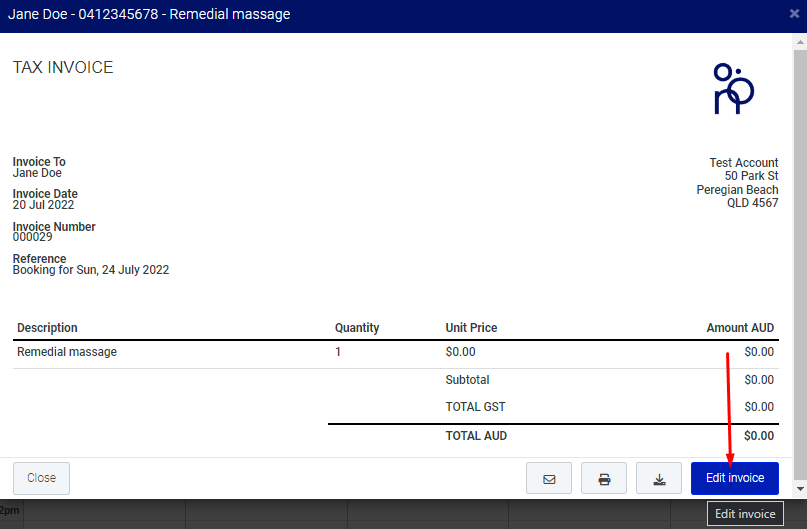The height and width of the screenshot is (529, 807).
Task: Click the Quantity column header
Action: pos(357,328)
